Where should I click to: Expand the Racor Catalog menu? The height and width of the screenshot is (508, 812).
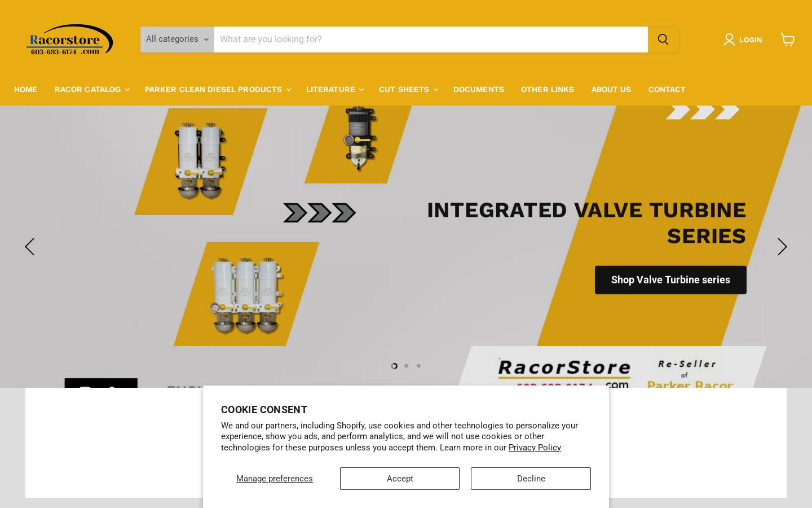coord(91,89)
